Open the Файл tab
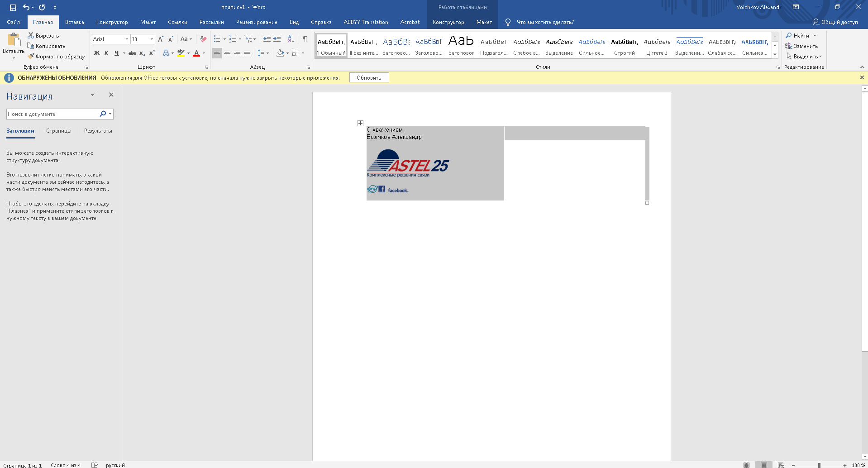This screenshot has height=468, width=868. [13, 22]
